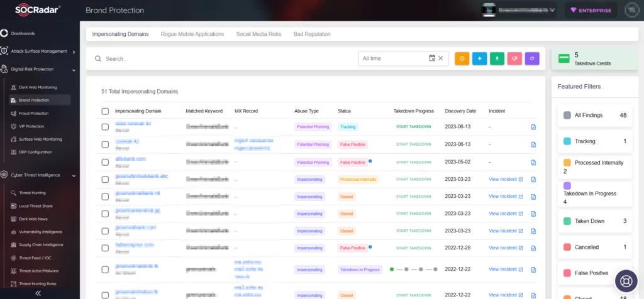Check the 2022-12-28 row checkbox
The height and width of the screenshot is (299, 644).
pos(105,248)
